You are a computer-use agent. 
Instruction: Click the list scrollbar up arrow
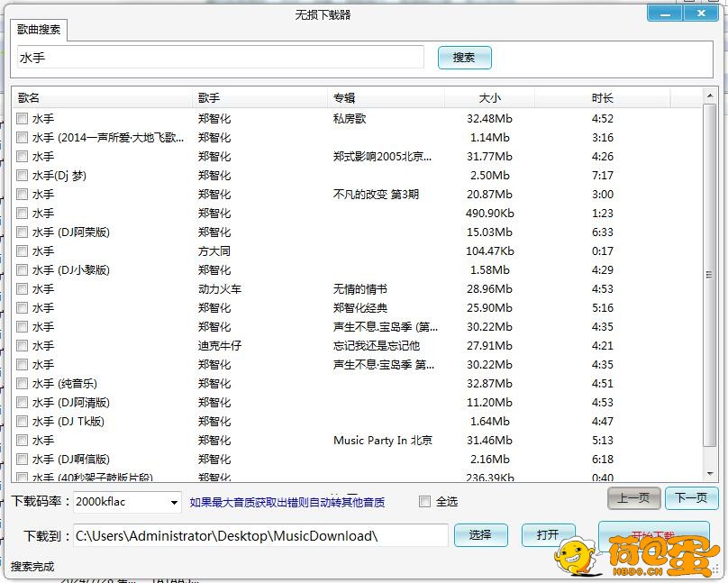point(709,96)
